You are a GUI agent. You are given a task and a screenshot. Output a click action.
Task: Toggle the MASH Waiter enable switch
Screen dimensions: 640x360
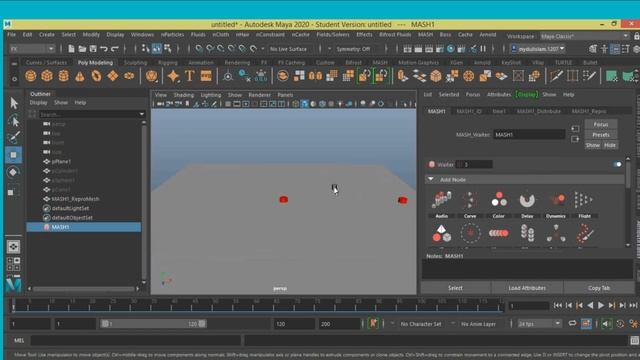pos(617,164)
